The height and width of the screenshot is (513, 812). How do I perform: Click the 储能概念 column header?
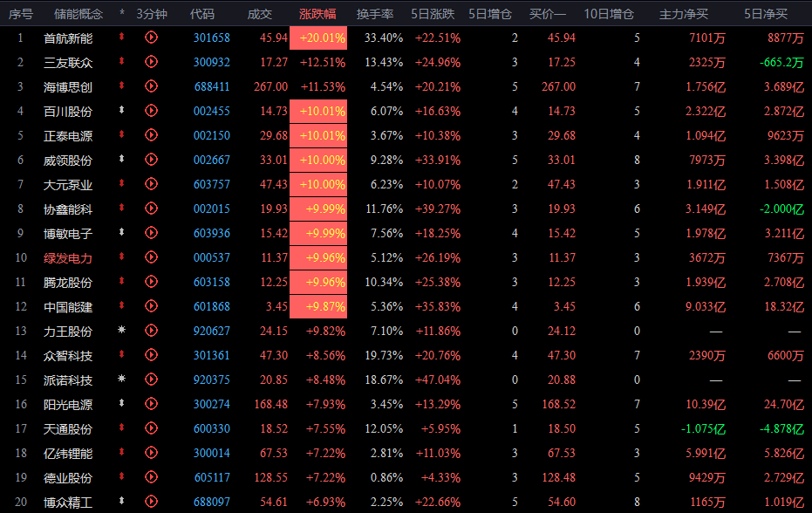(x=78, y=14)
